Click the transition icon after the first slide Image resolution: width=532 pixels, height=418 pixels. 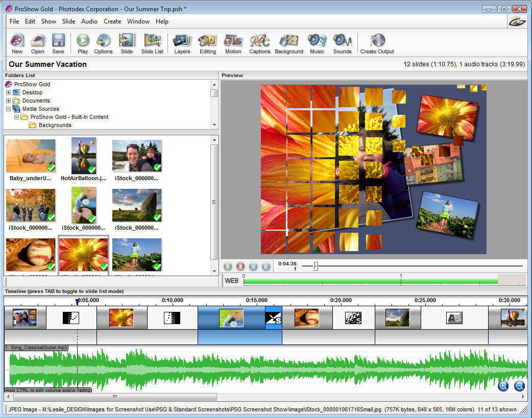(x=71, y=318)
